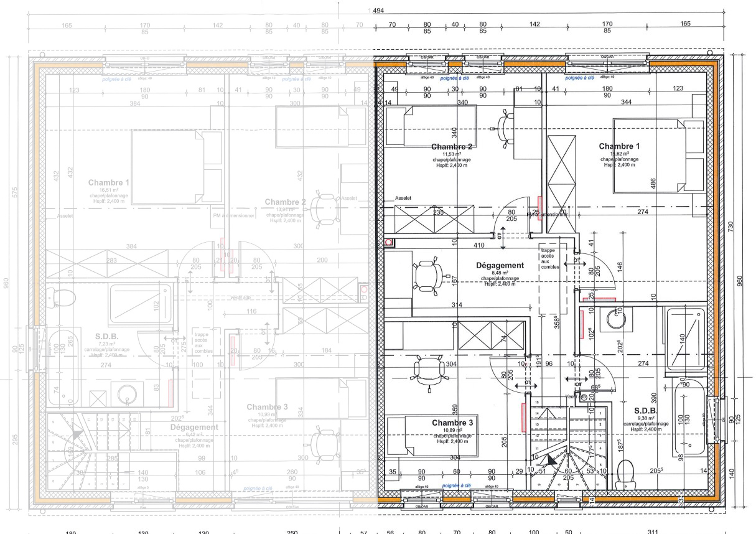Screen dimensions: 756x534
Task: Click the faded Chambre 1 label in left plan
Action: pyautogui.click(x=108, y=183)
